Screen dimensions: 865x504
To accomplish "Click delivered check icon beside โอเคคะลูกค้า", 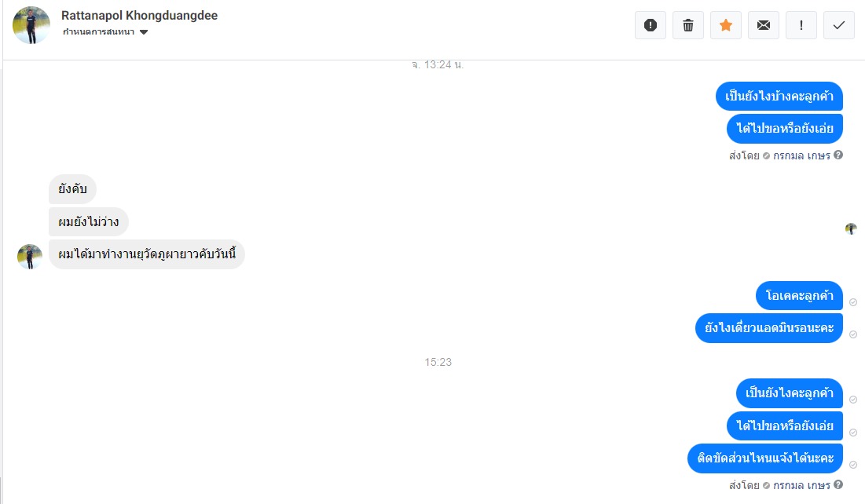I will [853, 302].
